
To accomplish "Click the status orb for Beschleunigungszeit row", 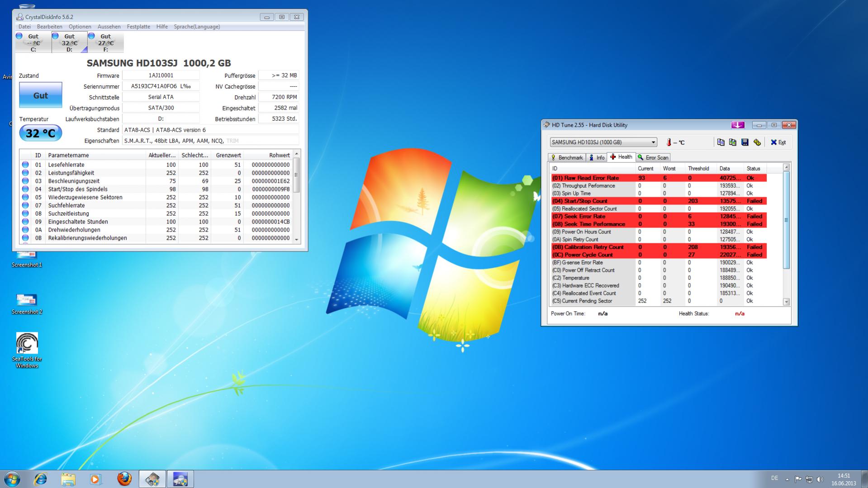I will (x=25, y=181).
